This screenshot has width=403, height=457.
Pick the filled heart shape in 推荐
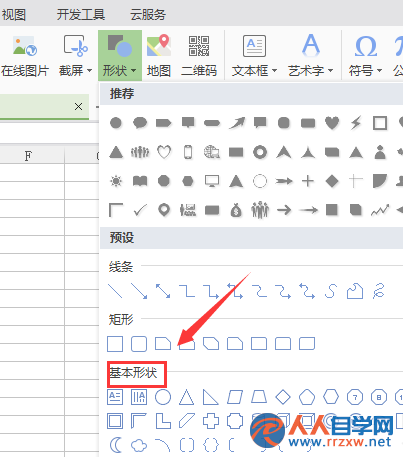click(332, 123)
